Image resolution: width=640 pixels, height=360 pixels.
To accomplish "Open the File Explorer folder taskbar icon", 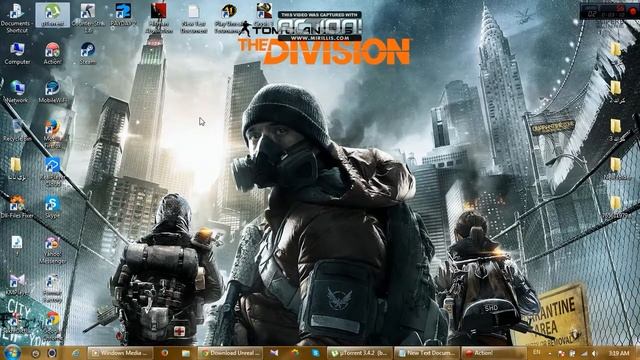I will click(x=186, y=353).
